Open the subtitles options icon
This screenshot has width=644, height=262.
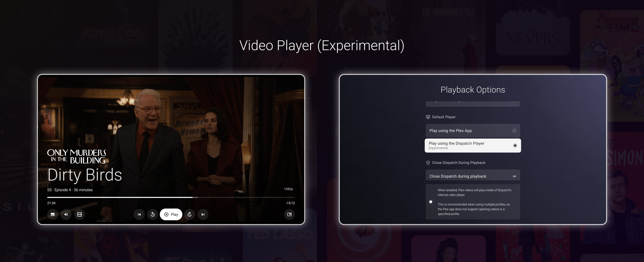53,214
